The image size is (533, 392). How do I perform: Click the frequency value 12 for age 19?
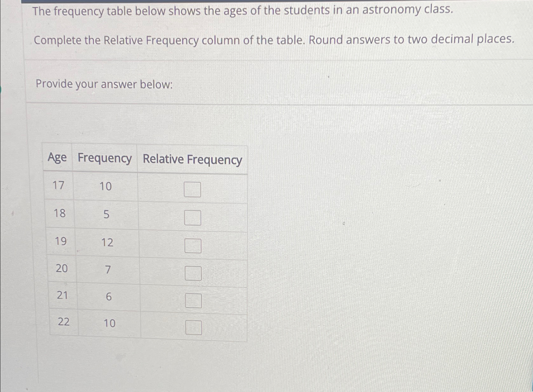coord(108,243)
